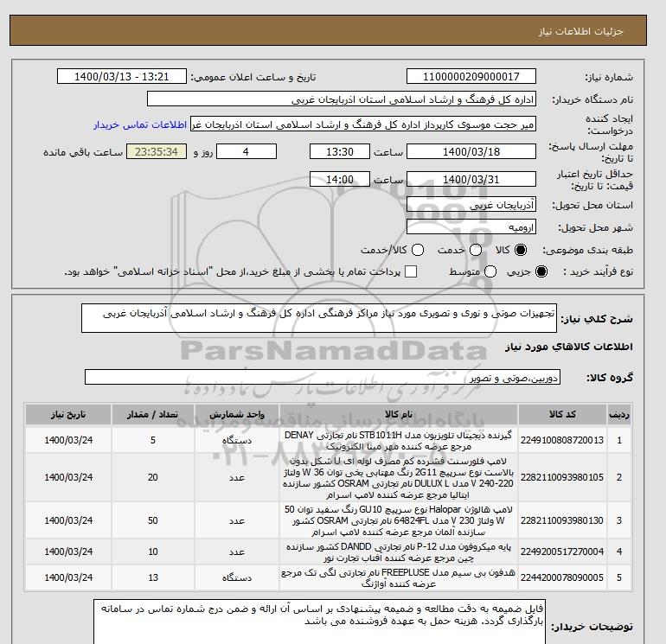The height and width of the screenshot is (644, 666).
Task: Click the تعداد / مقدار column header
Action: tap(153, 415)
